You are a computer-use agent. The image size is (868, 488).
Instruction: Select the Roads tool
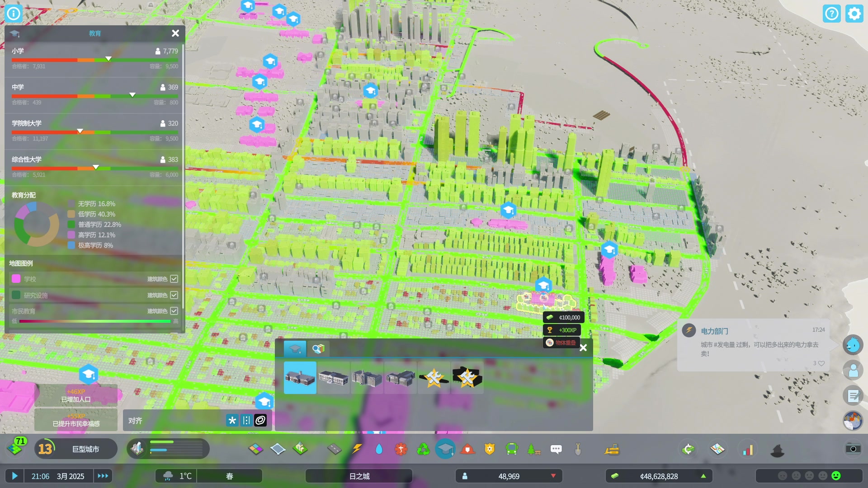pos(335,449)
